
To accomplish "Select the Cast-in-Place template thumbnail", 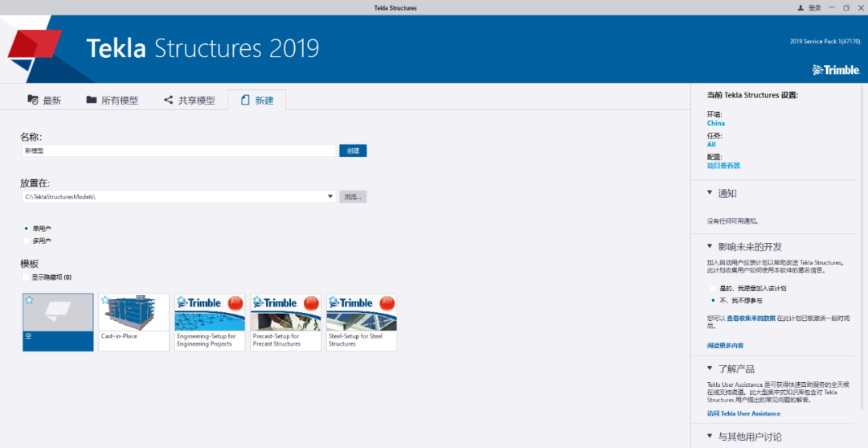I will coord(134,323).
